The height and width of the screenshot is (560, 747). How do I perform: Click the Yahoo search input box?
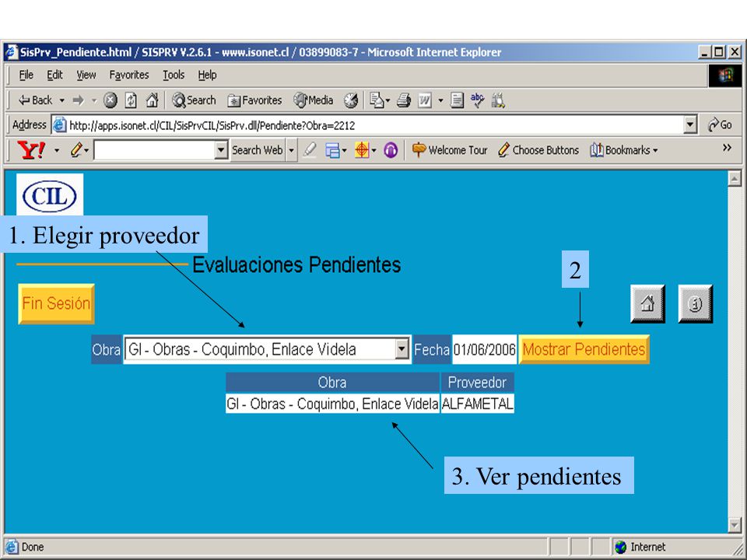click(154, 150)
